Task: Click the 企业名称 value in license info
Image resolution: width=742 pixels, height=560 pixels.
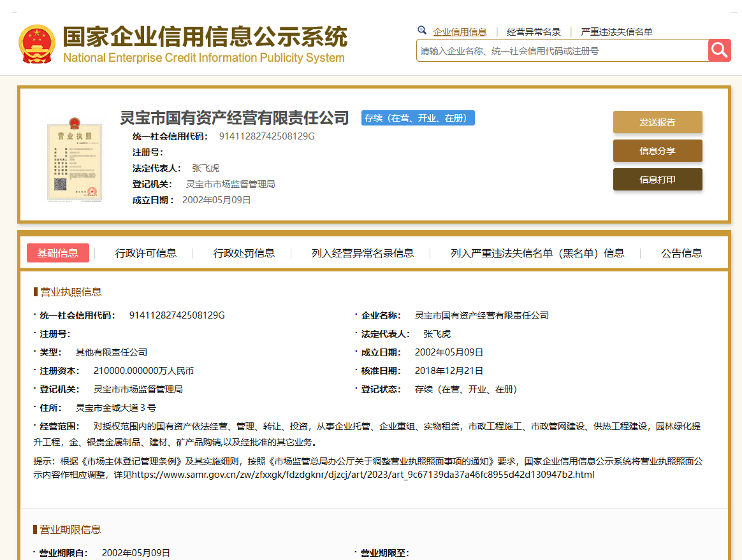Action: tap(482, 315)
